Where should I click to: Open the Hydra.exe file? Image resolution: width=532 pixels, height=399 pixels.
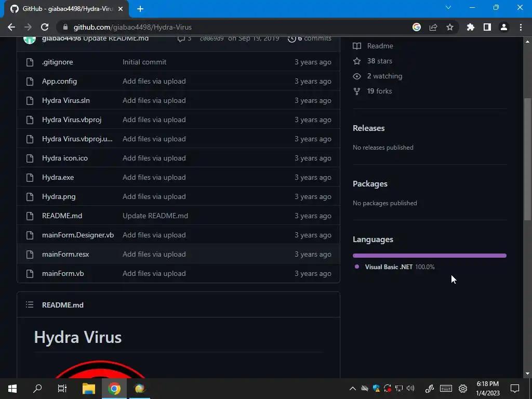coord(58,177)
